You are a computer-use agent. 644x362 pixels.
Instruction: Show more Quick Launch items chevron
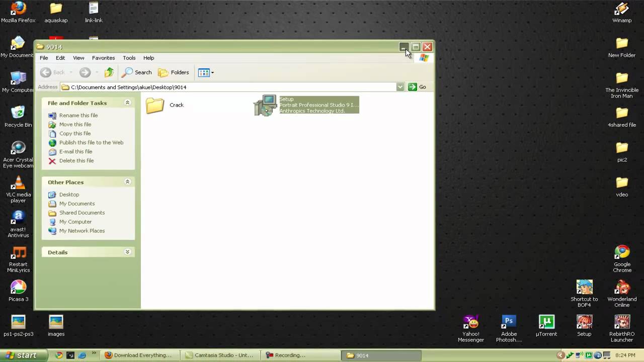point(94,353)
